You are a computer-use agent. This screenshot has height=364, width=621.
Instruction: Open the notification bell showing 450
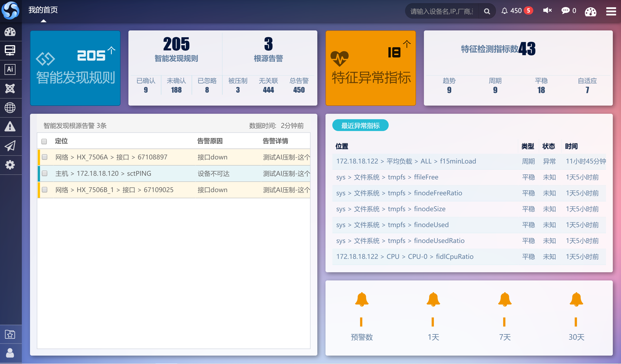click(x=504, y=11)
